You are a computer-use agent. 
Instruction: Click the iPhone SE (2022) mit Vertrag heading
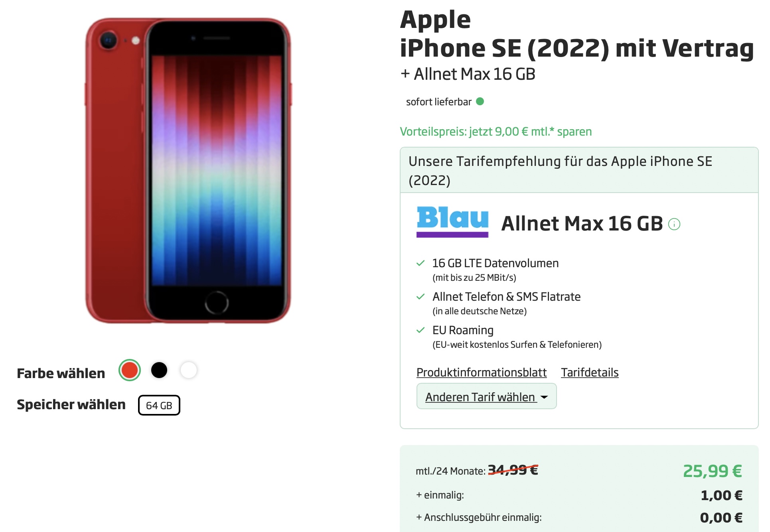tap(577, 48)
